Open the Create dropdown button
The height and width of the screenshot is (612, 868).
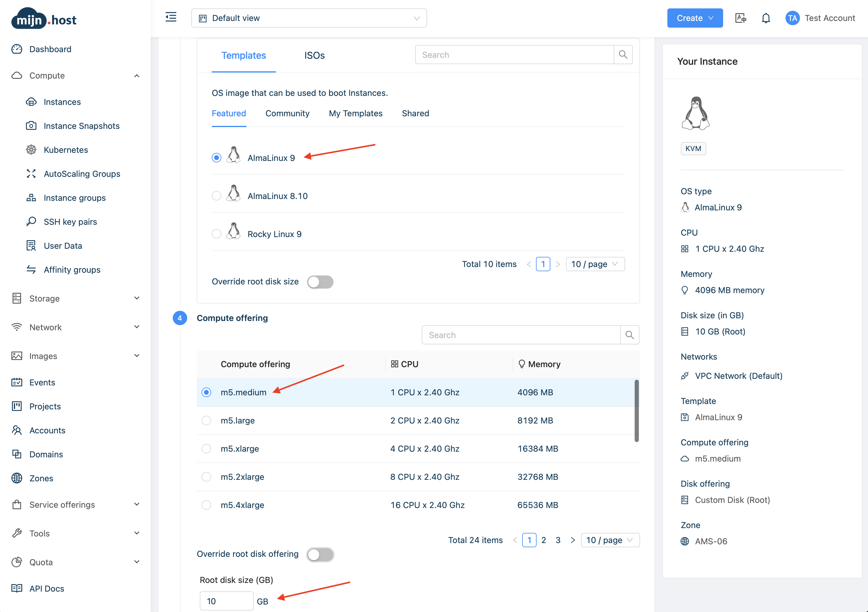pos(694,18)
